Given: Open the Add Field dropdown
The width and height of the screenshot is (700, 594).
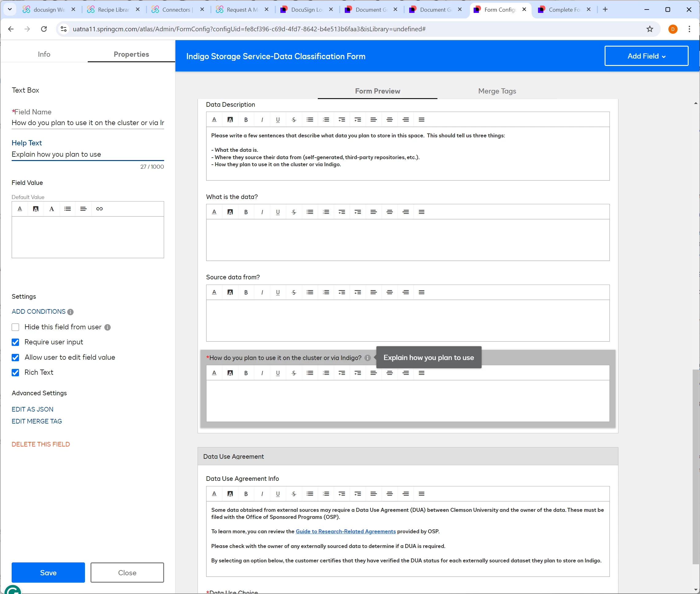Looking at the screenshot, I should (x=646, y=56).
